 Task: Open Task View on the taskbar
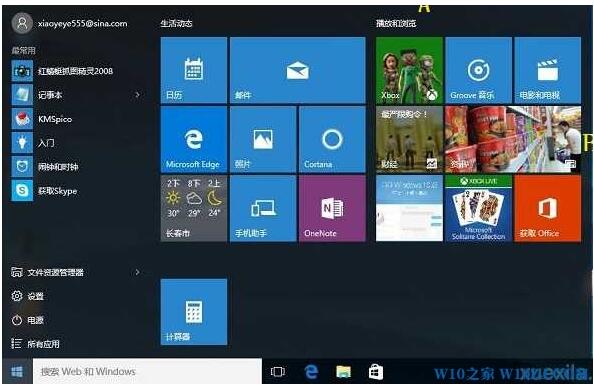coord(278,372)
